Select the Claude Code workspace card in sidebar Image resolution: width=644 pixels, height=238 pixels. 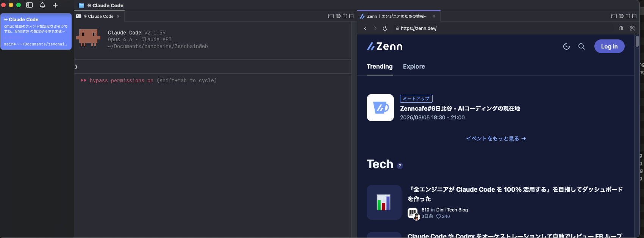point(36,31)
